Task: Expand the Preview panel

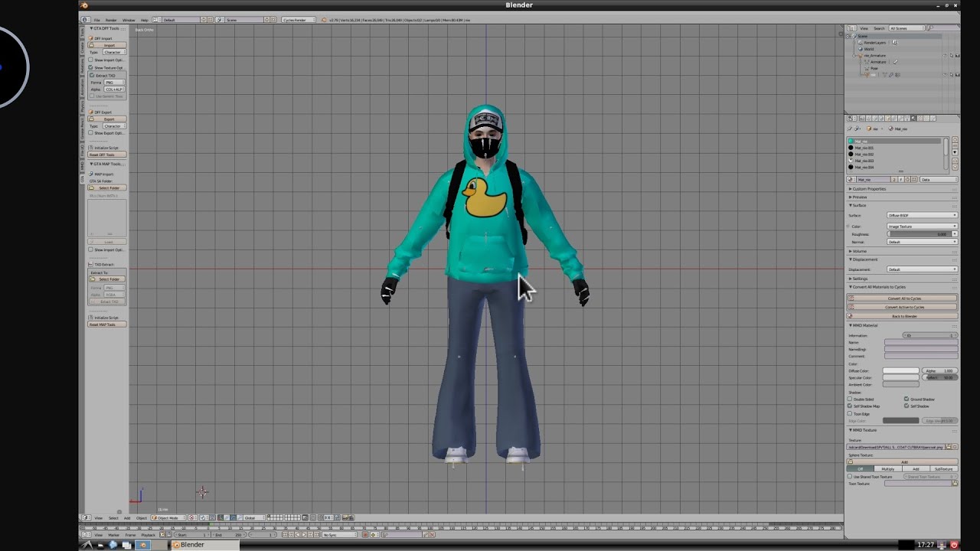Action: pos(858,197)
